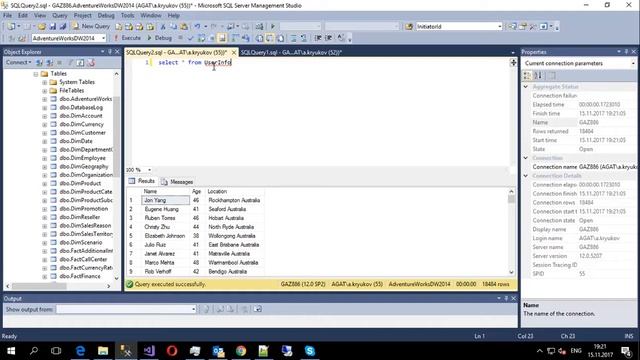This screenshot has width=640, height=360.
Task: Open the File menu
Action: [7, 16]
